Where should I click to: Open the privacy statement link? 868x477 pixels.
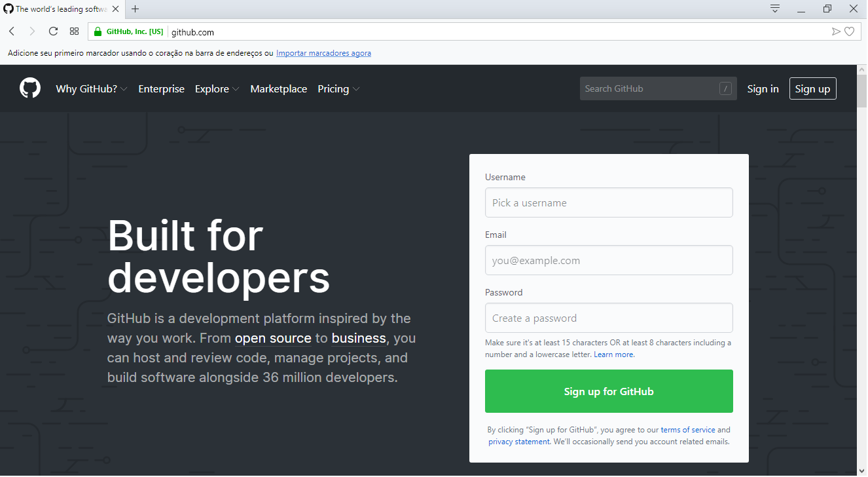(518, 441)
